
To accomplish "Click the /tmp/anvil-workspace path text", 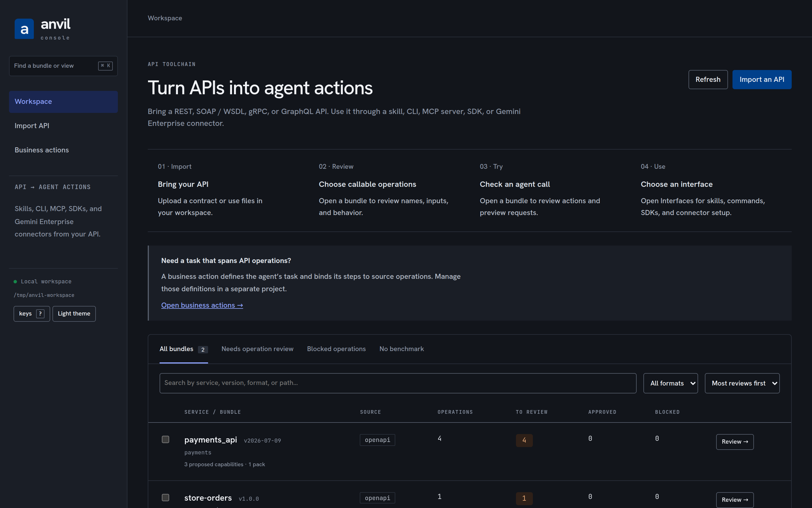I will click(x=44, y=295).
